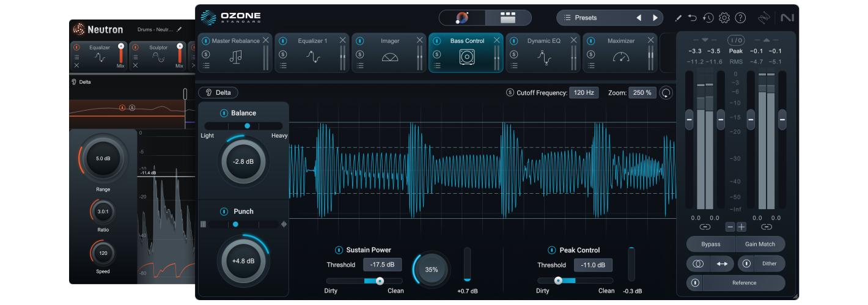Click the Cutoff Frequency 120 Hz field
Screen dimensions: 868x305
click(584, 93)
